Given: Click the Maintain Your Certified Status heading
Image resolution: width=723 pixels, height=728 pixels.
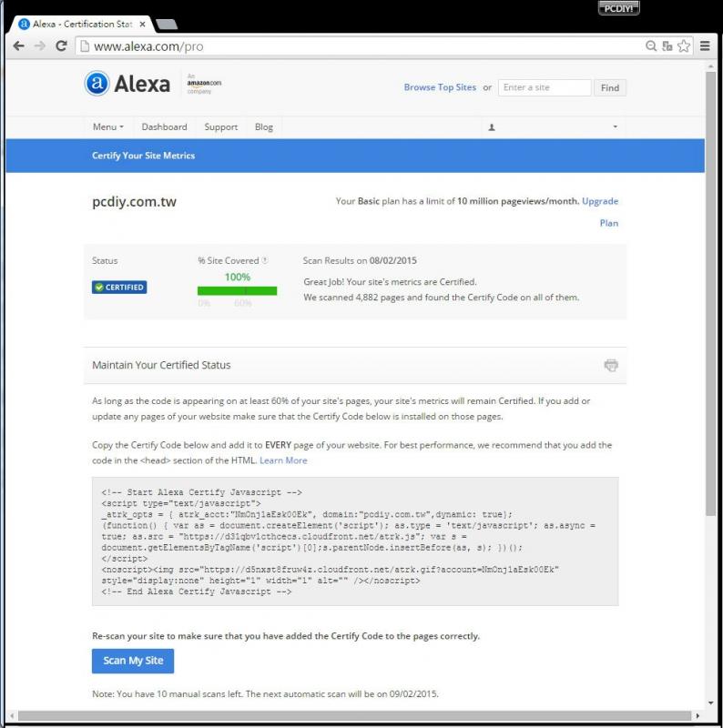Looking at the screenshot, I should point(161,365).
